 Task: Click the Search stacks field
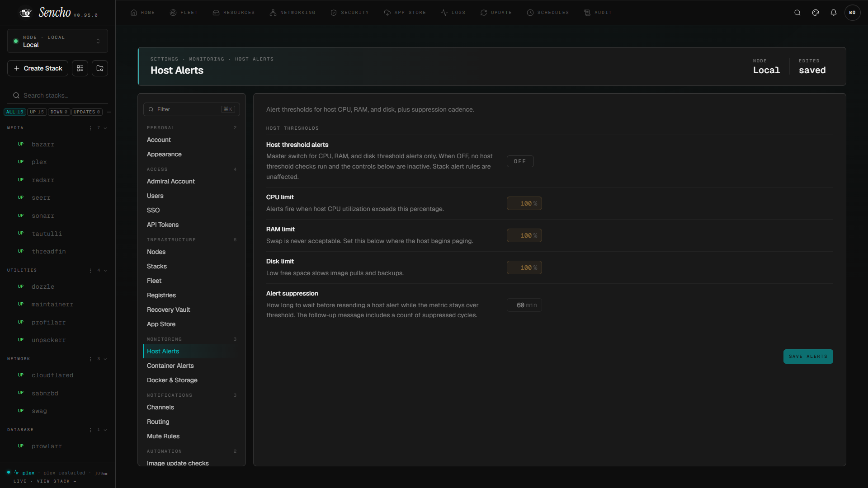click(57, 95)
